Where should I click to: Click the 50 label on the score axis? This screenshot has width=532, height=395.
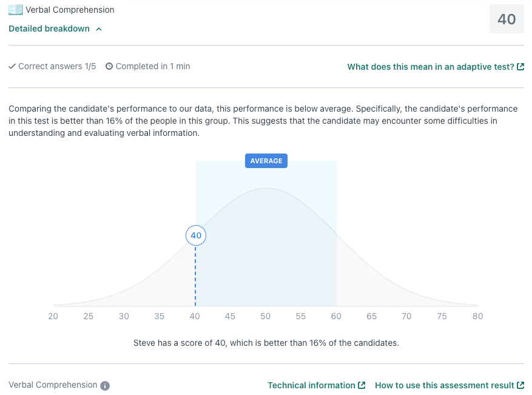coord(266,316)
